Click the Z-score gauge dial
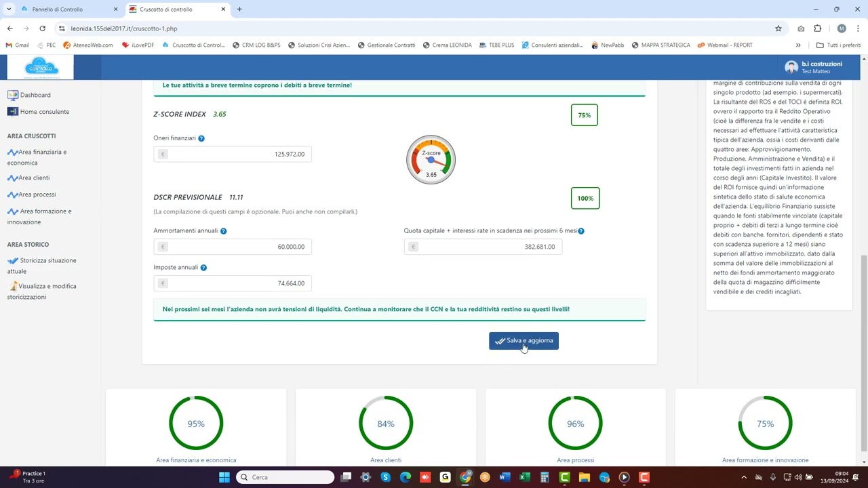 pyautogui.click(x=431, y=160)
